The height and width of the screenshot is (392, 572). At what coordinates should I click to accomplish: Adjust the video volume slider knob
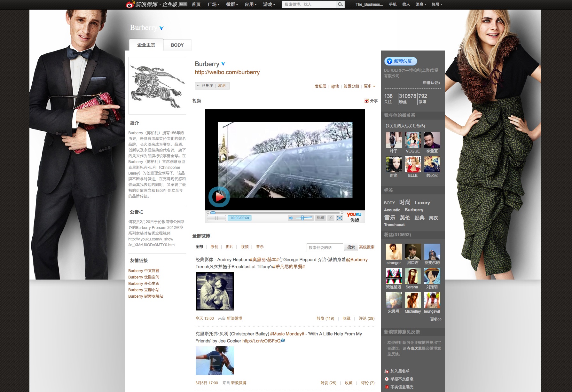302,218
